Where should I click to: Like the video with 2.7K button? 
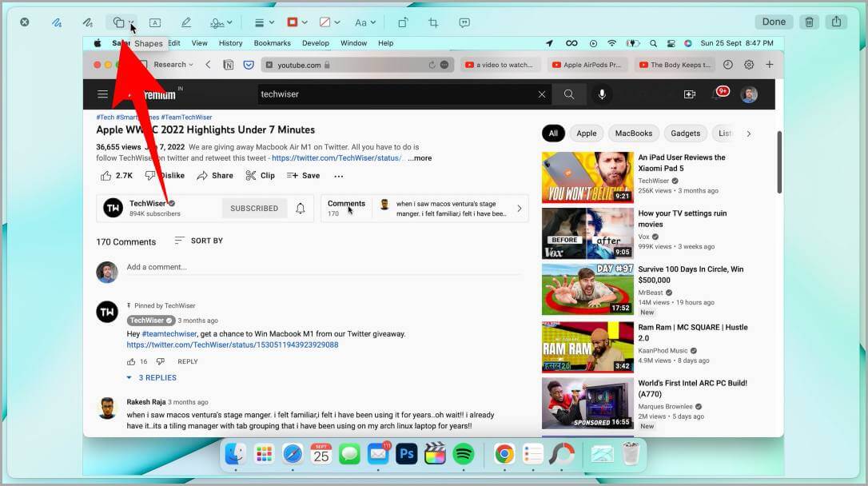click(117, 176)
